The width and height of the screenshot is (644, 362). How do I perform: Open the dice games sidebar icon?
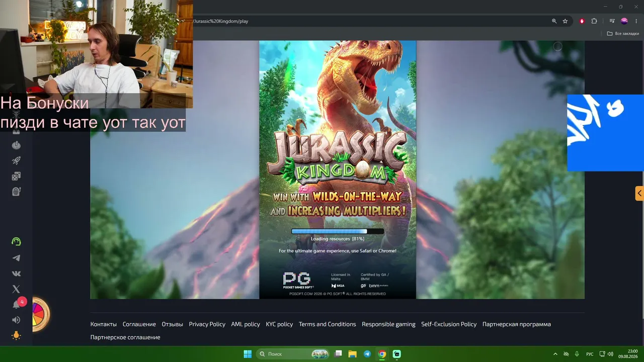pyautogui.click(x=16, y=176)
